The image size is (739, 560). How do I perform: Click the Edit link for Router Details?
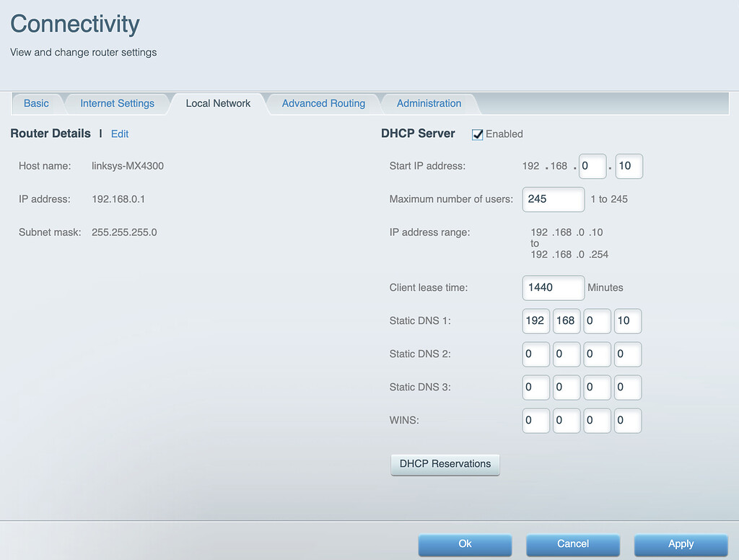pyautogui.click(x=120, y=134)
